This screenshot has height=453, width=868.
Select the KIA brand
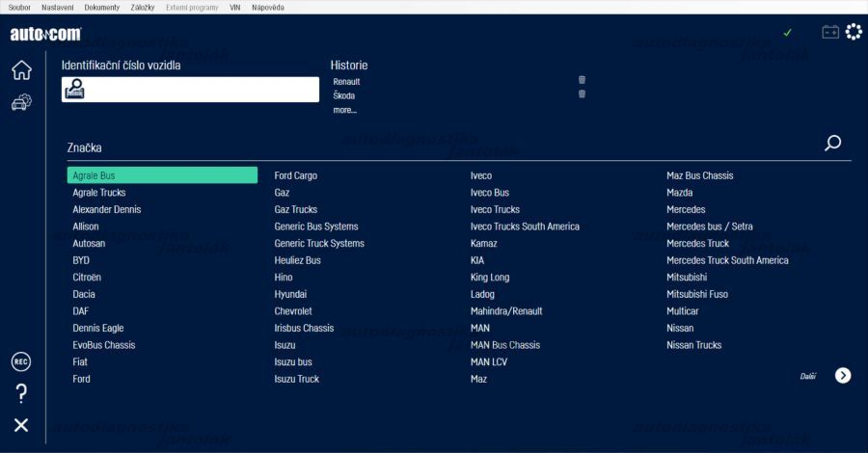pos(477,260)
